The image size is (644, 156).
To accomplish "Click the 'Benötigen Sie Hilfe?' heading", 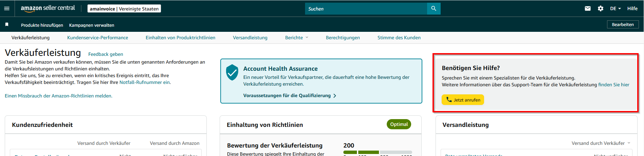I will coord(471,68).
